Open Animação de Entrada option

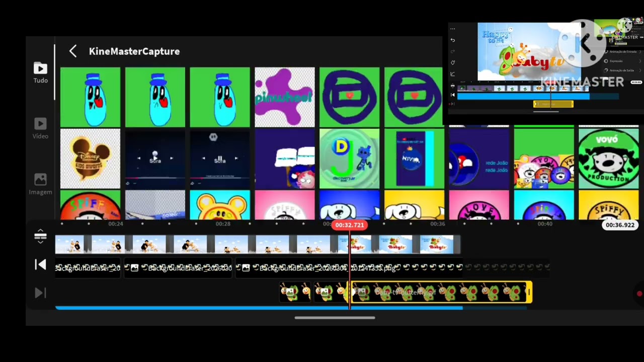point(623,52)
